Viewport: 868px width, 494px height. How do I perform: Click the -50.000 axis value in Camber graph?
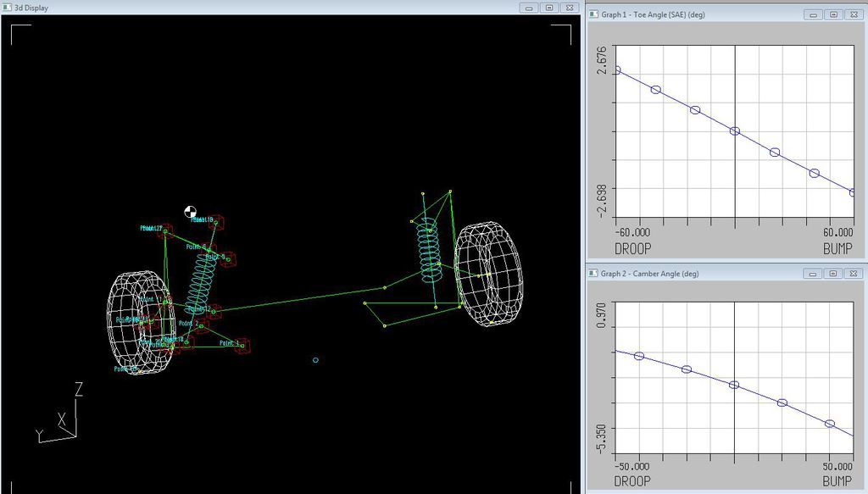point(632,466)
